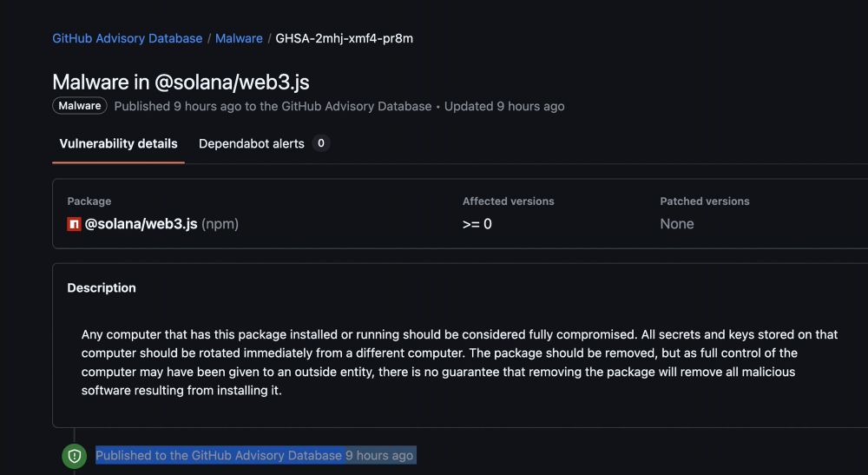Click the Dependabot alerts counter showing 0
This screenshot has height=475, width=868.
tap(321, 143)
